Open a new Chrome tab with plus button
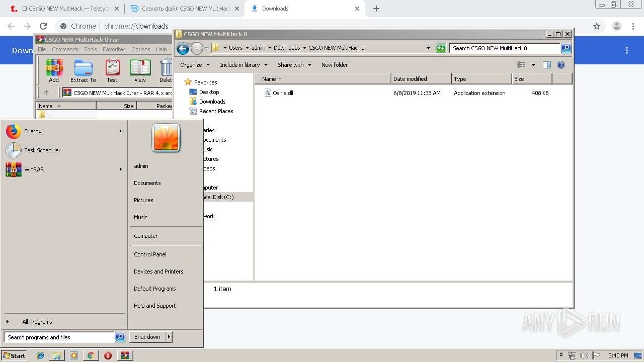Viewport: 644px width, 362px height. point(376,9)
